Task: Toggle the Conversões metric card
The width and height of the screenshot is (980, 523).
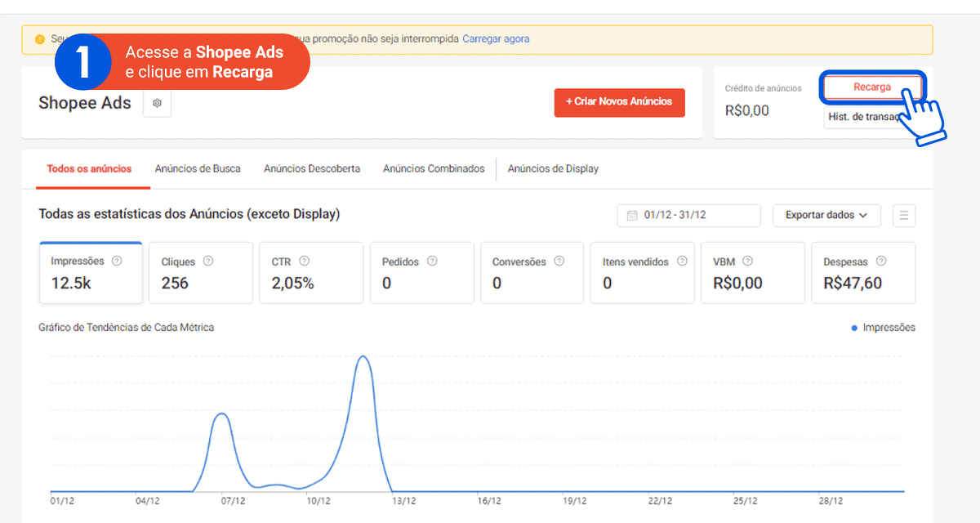Action: [x=532, y=272]
